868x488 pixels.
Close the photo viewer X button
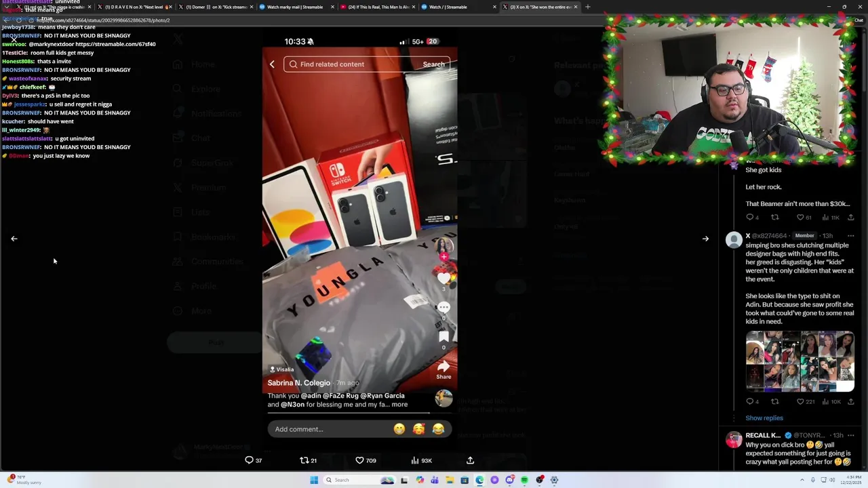[14, 39]
